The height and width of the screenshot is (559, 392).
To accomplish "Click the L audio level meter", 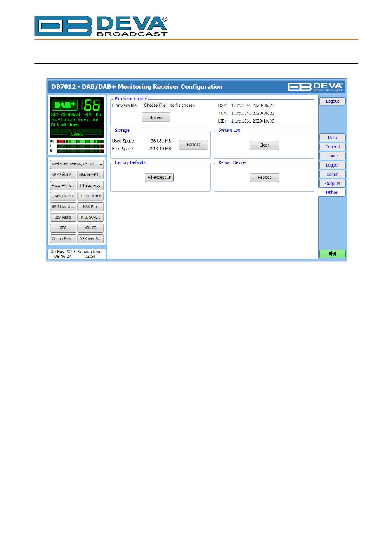I will 80,146.
